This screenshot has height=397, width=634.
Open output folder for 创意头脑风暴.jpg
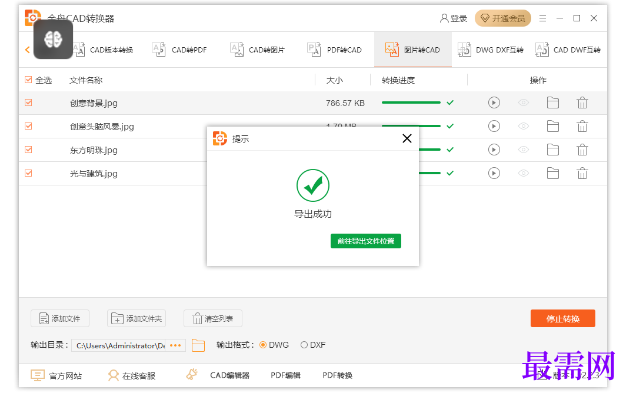[553, 126]
